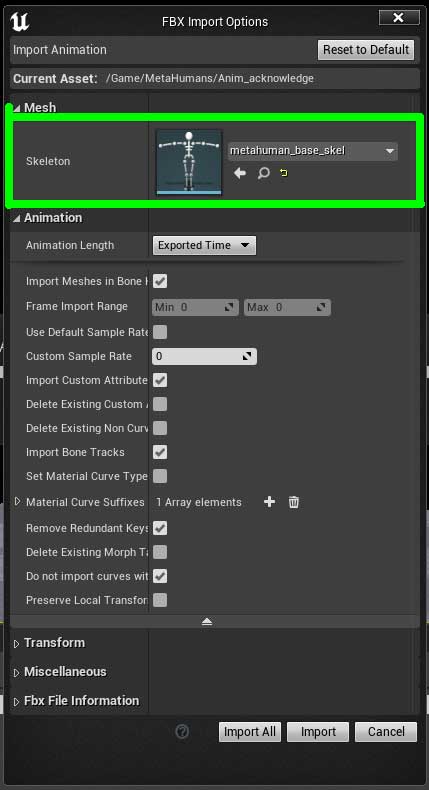
Task: Browse to skeleton with magnifier icon
Action: pos(263,173)
